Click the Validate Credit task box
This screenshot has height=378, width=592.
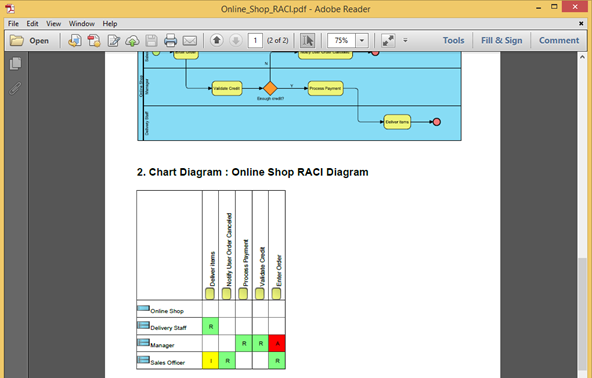[227, 88]
